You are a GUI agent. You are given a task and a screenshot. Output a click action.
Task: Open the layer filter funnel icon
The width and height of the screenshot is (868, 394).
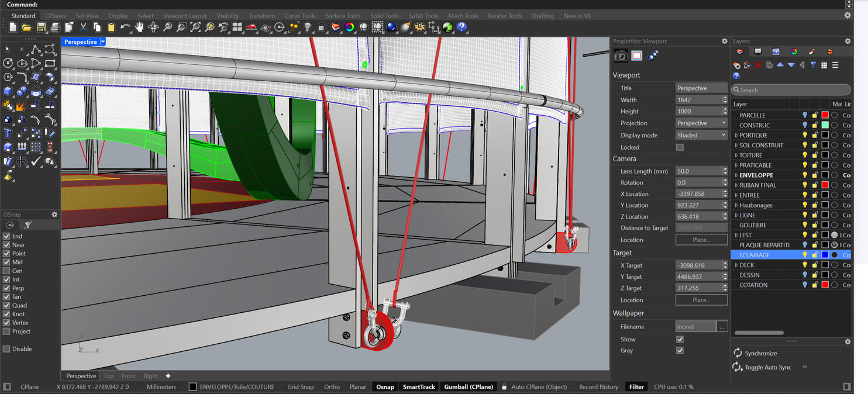(813, 65)
